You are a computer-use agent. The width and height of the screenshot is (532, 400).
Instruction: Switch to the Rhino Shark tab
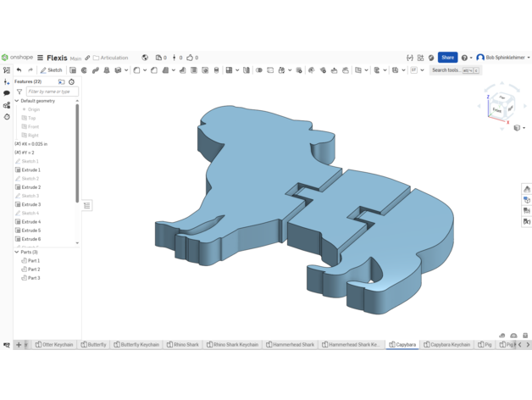183,345
